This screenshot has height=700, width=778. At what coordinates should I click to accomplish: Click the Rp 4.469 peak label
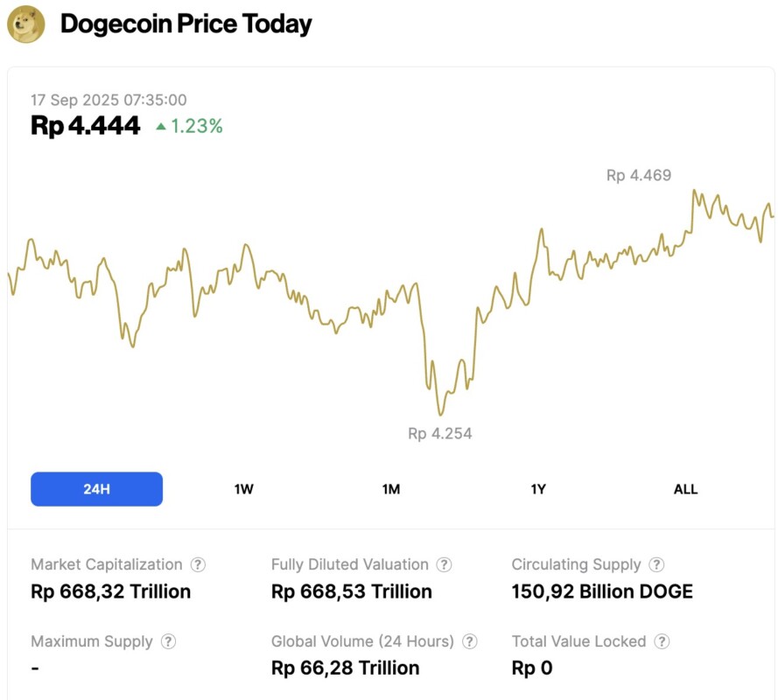(x=639, y=175)
